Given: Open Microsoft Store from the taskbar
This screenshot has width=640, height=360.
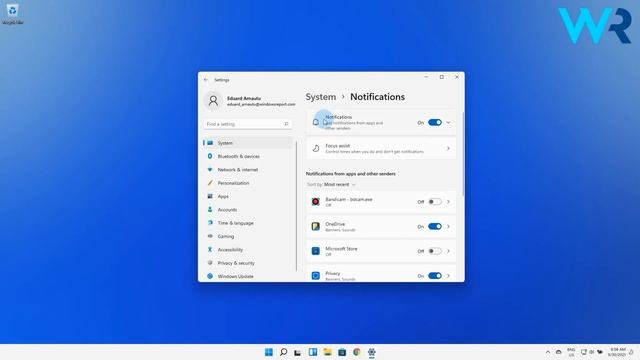Looking at the screenshot, I should (x=342, y=352).
